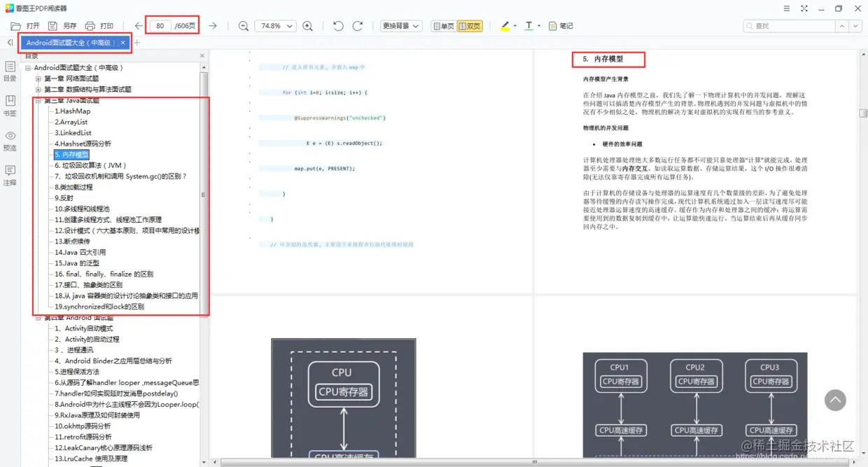This screenshot has height=467, width=868.
Task: Open the 74.8% zoom level dropdown
Action: click(275, 26)
